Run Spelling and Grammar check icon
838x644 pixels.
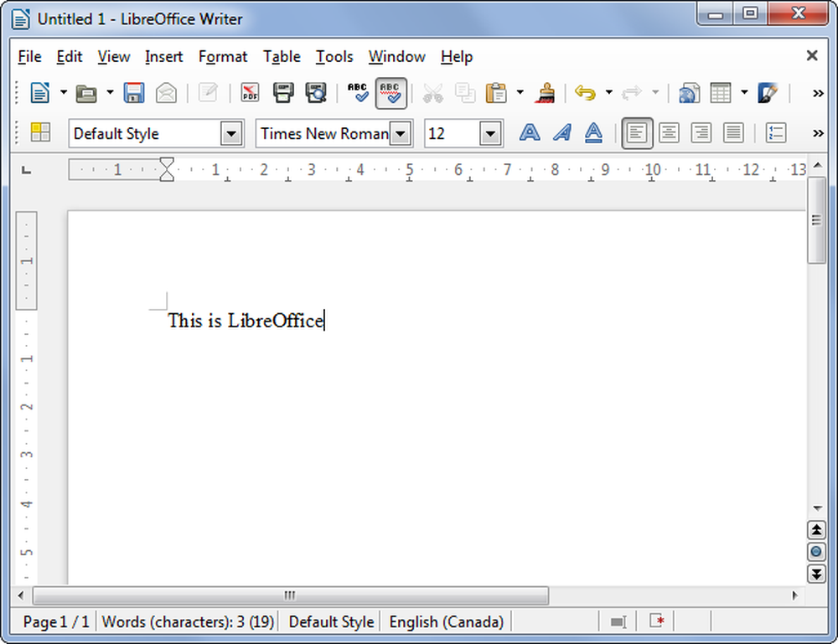(358, 93)
